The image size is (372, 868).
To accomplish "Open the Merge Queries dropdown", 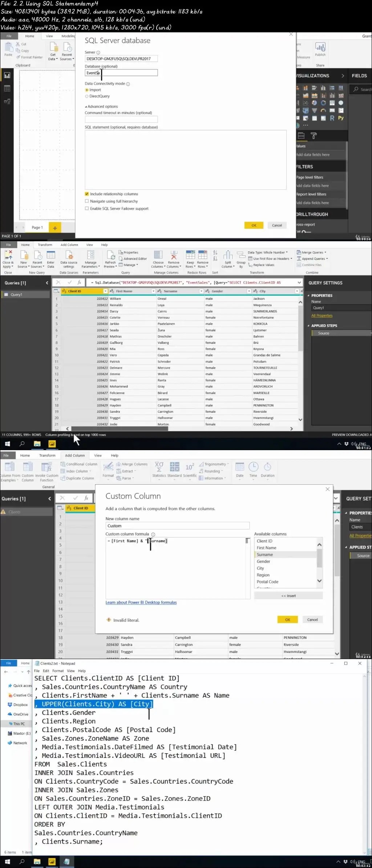I will (x=312, y=252).
